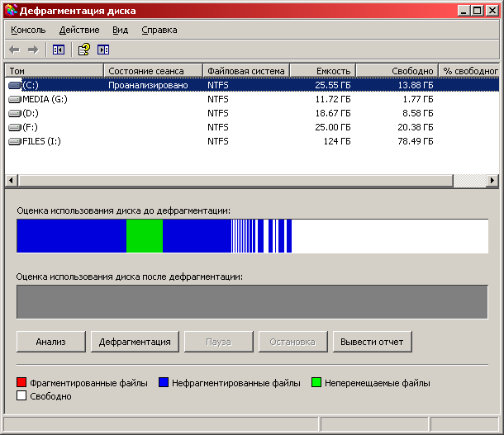504x435 pixels.
Task: Toggle the console tree toolbar icon
Action: (58, 50)
